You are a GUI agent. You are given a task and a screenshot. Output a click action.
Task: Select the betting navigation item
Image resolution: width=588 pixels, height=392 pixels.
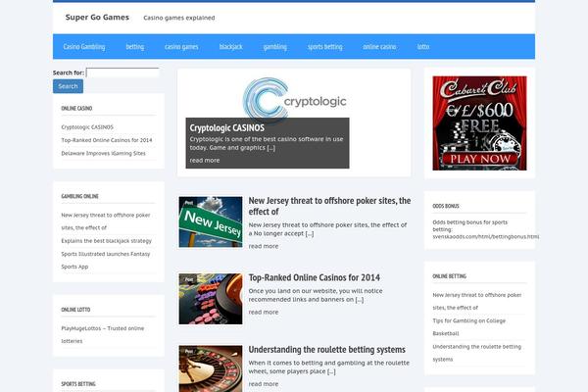[x=135, y=46]
